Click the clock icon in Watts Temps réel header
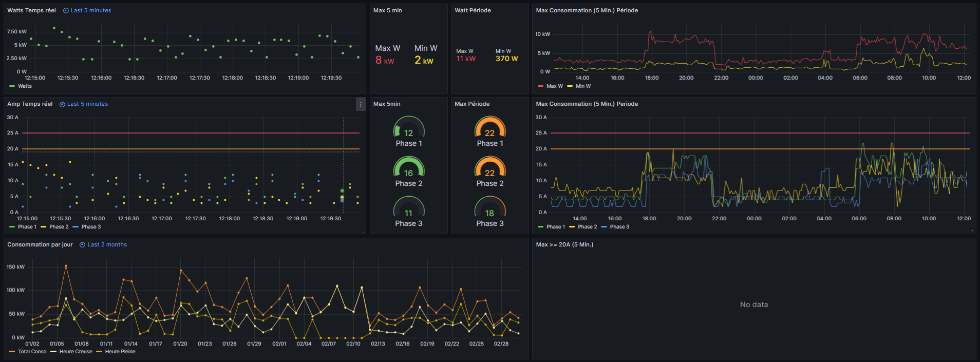 66,10
